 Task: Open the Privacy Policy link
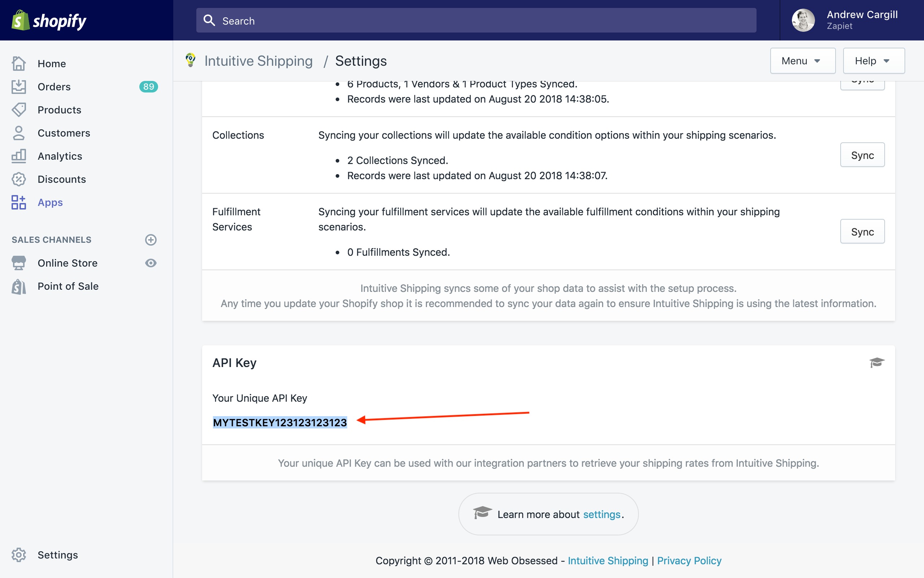(x=689, y=560)
